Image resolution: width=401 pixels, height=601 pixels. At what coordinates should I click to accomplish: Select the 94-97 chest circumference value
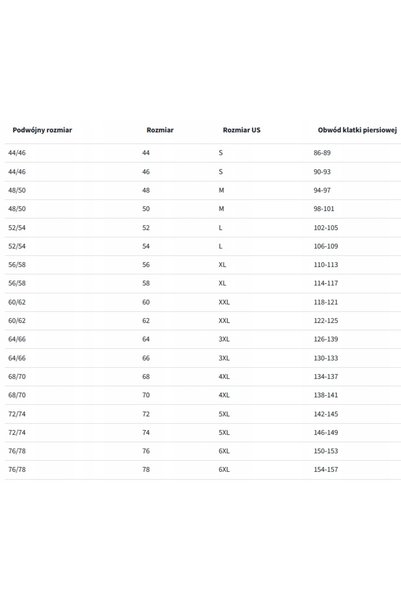tap(322, 190)
